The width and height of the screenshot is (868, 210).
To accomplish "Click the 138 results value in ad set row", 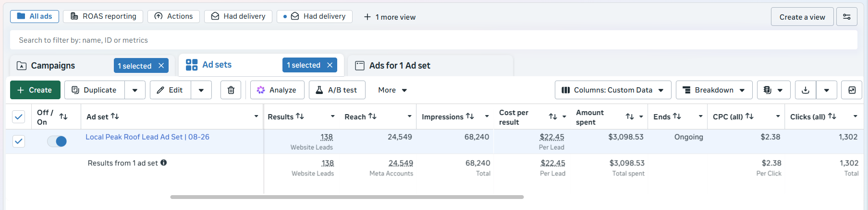I will (327, 137).
